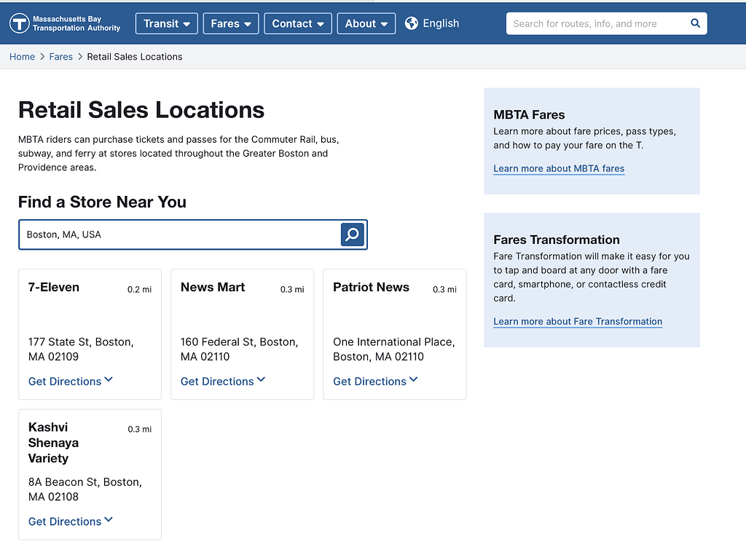Click the News Mart store name
746x560 pixels.
tap(213, 287)
